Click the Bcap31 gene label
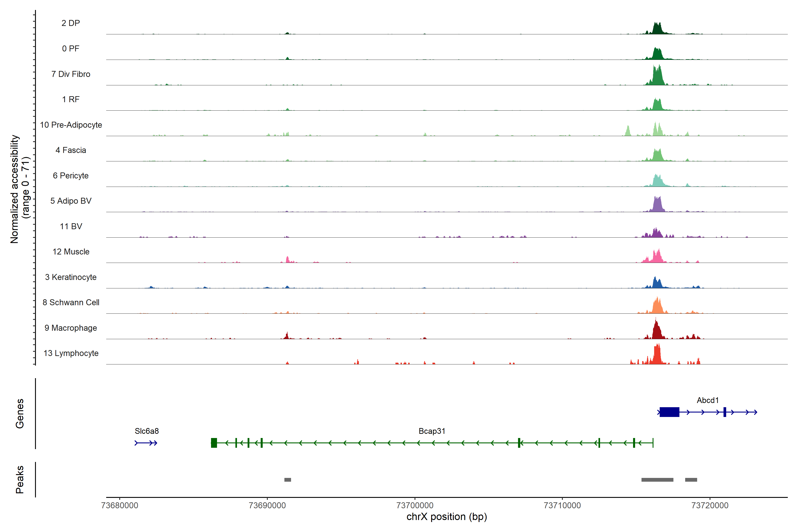 [432, 431]
